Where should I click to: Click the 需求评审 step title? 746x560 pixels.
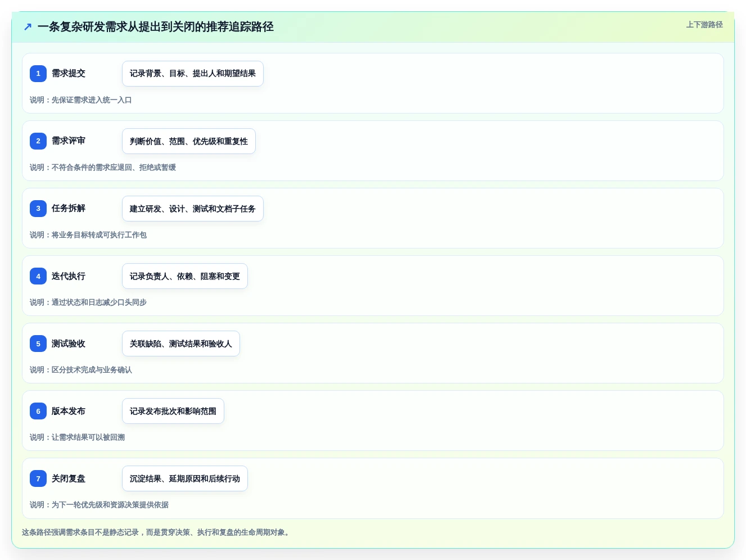click(69, 141)
